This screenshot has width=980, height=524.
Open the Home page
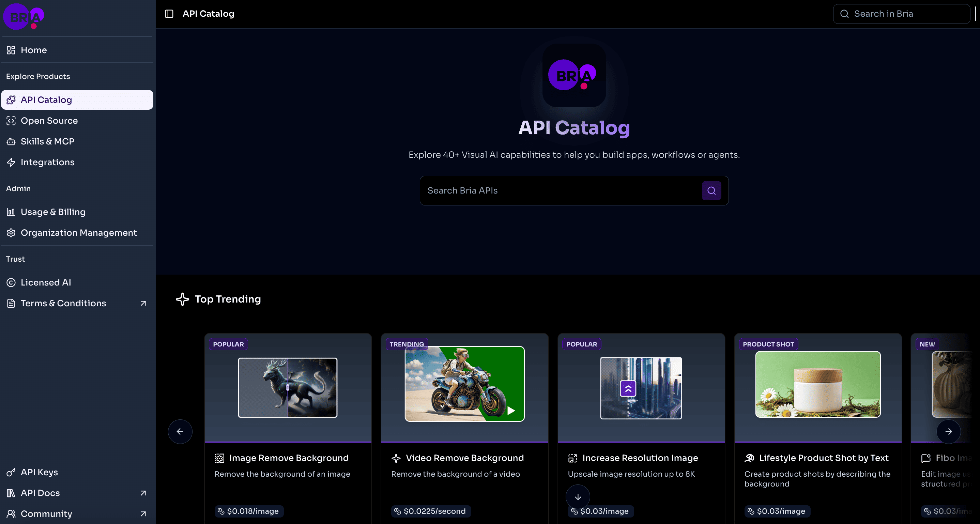[77, 50]
